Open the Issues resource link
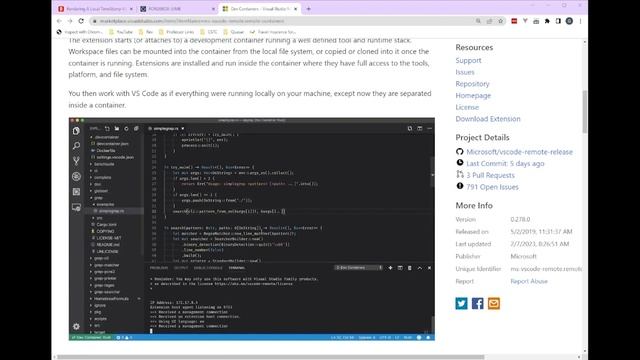Image resolution: width=640 pixels, height=360 pixels. tap(465, 72)
